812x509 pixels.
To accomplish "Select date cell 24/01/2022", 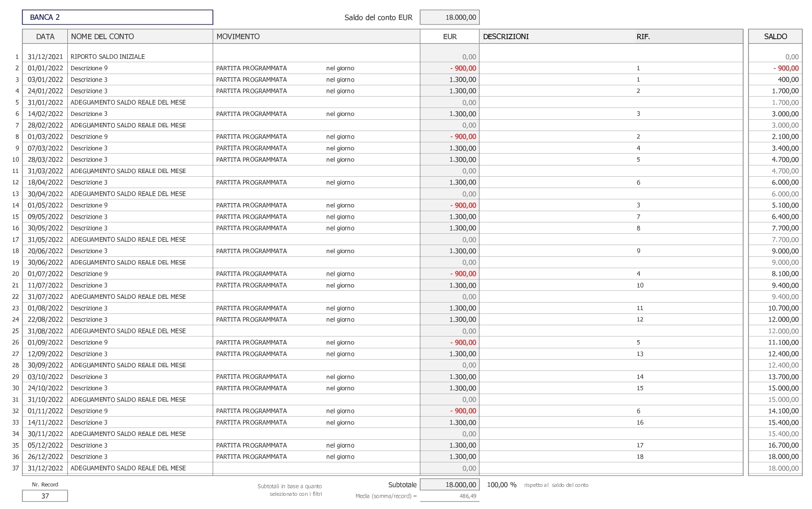I will tap(45, 91).
